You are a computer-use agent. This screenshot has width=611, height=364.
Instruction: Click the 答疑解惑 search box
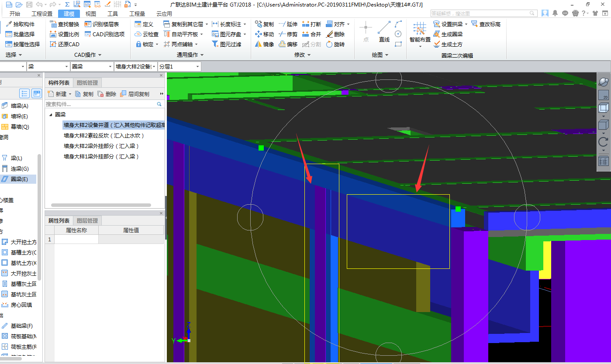tap(484, 14)
